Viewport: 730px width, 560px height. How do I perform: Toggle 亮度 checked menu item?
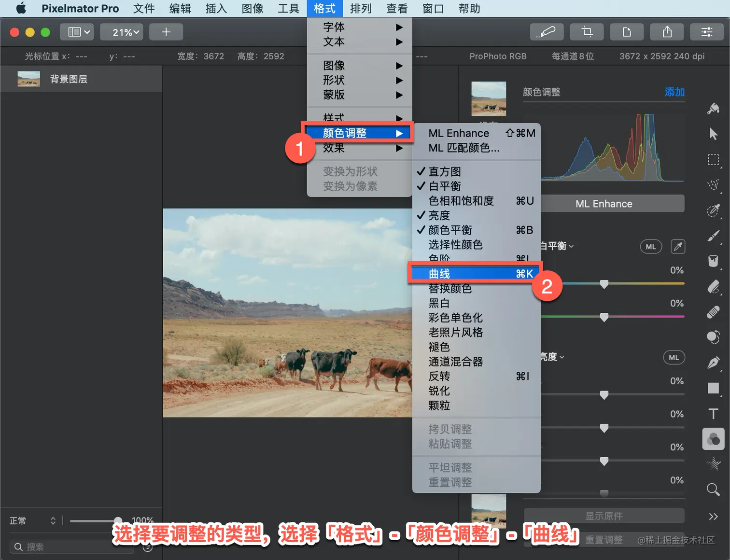pyautogui.click(x=476, y=215)
